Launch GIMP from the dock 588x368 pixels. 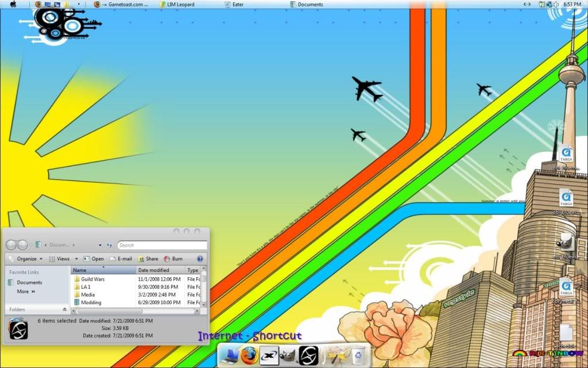point(289,355)
